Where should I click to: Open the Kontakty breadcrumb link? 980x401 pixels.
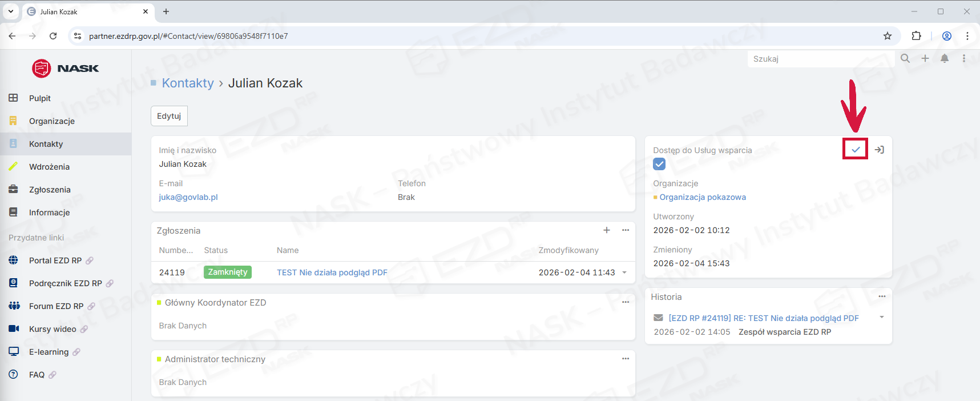point(188,83)
